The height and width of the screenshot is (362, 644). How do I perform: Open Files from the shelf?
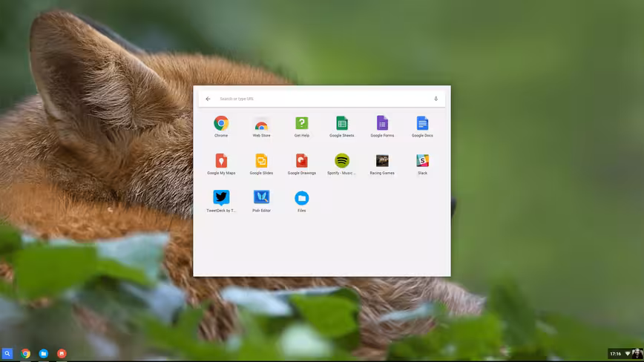point(44,353)
